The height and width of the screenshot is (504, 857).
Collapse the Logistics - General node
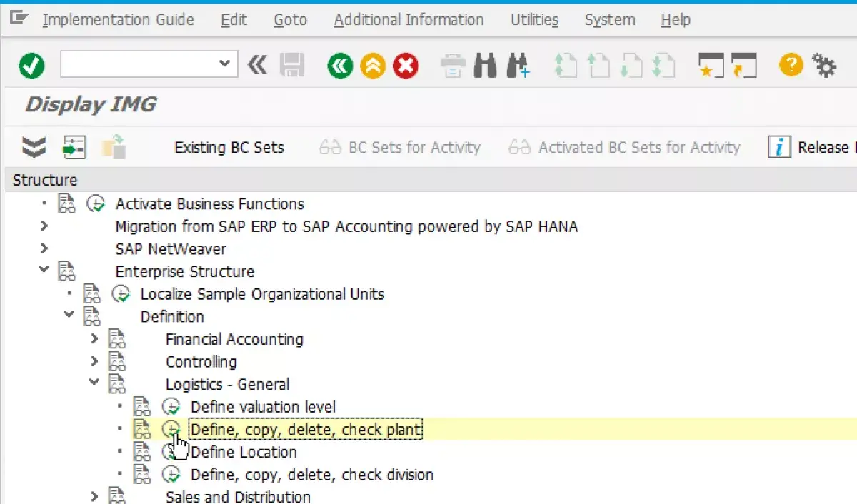click(x=94, y=383)
